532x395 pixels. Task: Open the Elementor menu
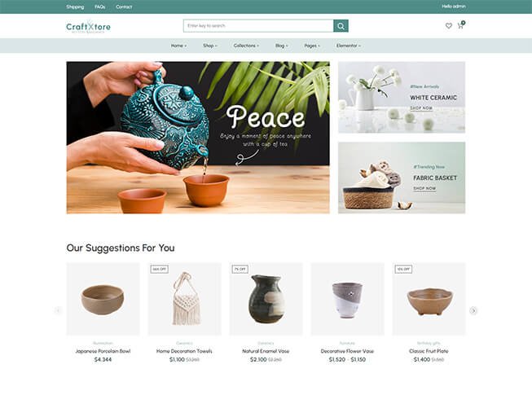[x=349, y=46]
